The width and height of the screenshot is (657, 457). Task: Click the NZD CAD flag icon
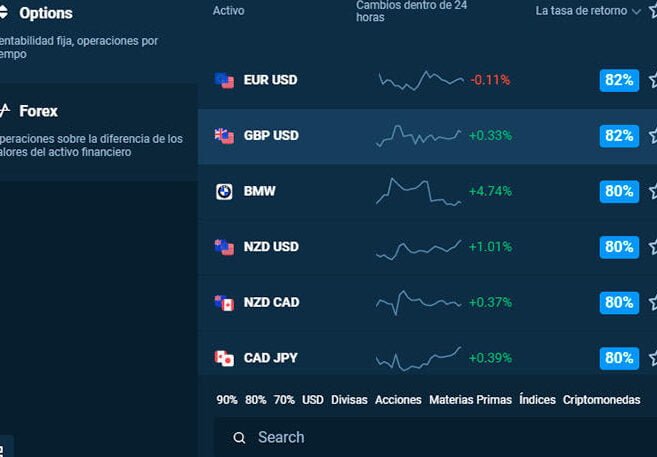point(224,302)
